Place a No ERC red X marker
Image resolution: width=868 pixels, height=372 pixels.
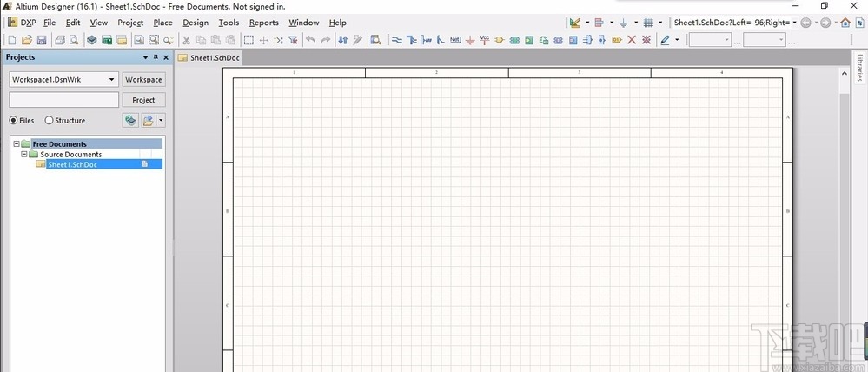point(632,40)
